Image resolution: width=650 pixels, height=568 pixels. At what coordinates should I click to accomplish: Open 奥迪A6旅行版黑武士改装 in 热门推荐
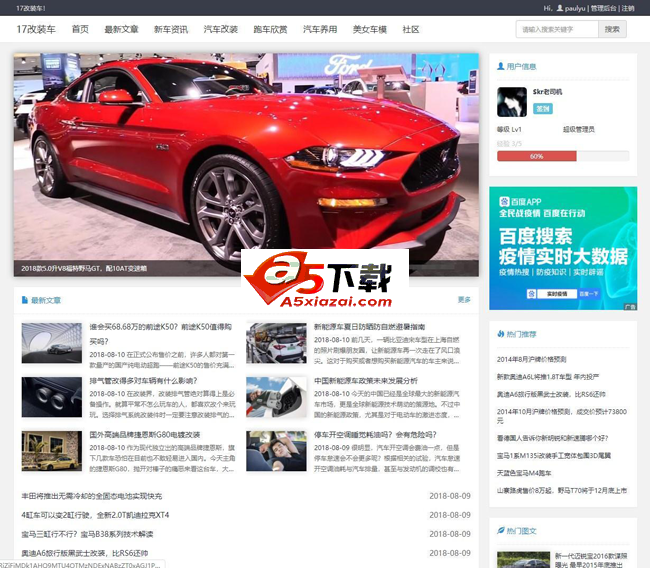tap(551, 394)
